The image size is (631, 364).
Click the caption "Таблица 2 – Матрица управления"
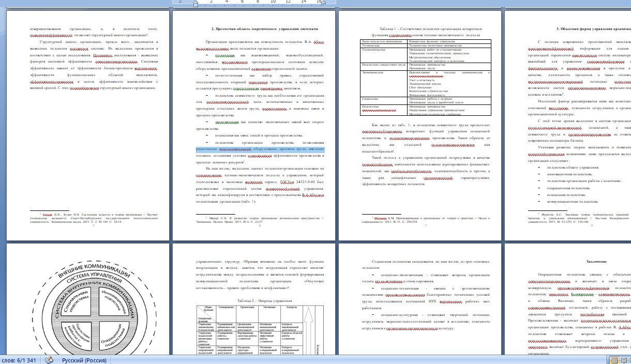[x=264, y=300]
